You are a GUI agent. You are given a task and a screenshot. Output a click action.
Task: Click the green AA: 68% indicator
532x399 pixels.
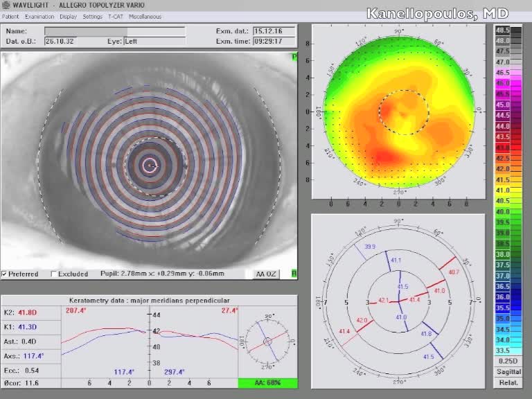click(267, 383)
